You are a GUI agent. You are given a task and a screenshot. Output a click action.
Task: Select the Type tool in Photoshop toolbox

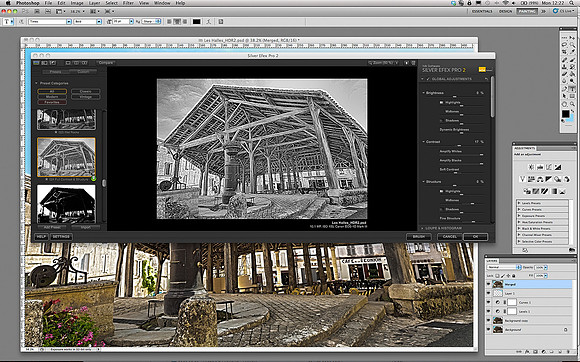click(x=572, y=89)
